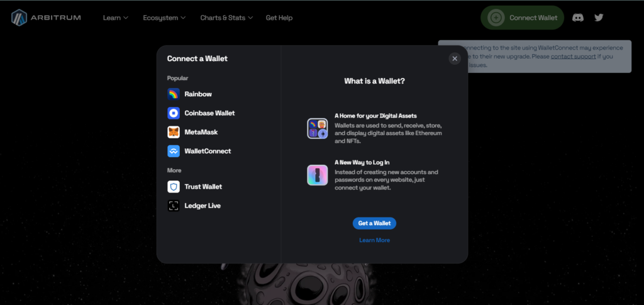Viewport: 644px width, 305px height.
Task: Click the MetaMask fox icon
Action: 174,132
